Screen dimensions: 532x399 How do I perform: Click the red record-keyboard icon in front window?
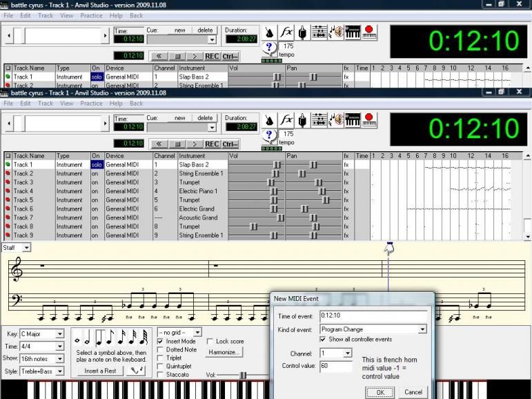tap(368, 120)
